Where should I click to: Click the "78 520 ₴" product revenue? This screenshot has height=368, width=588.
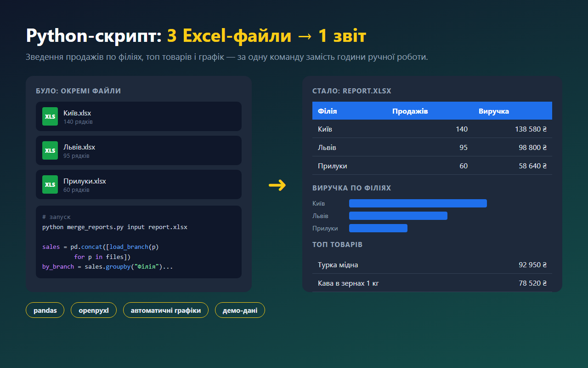(x=533, y=283)
